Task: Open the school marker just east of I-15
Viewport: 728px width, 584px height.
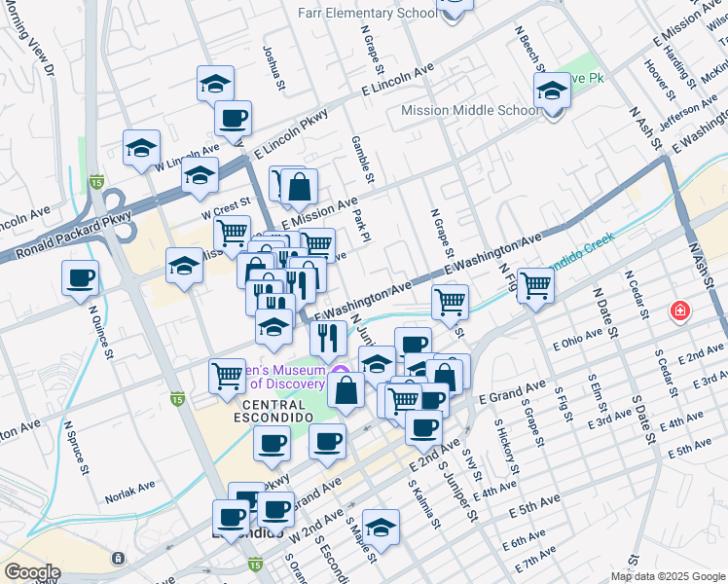Action: pos(184,267)
